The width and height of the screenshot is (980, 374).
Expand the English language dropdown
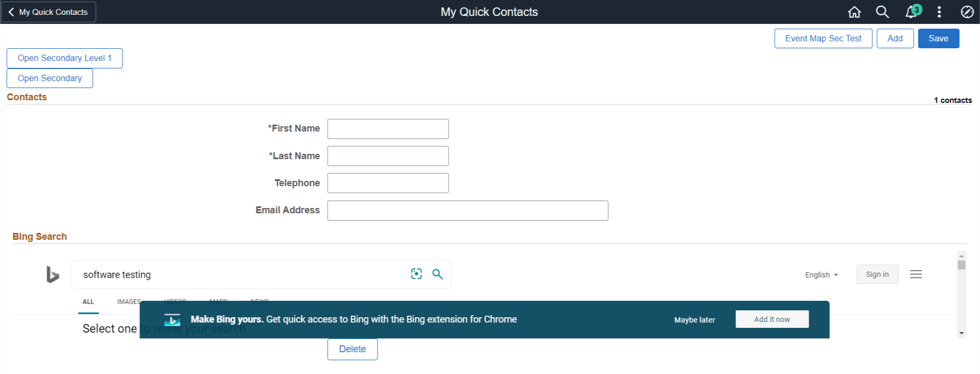coord(821,275)
